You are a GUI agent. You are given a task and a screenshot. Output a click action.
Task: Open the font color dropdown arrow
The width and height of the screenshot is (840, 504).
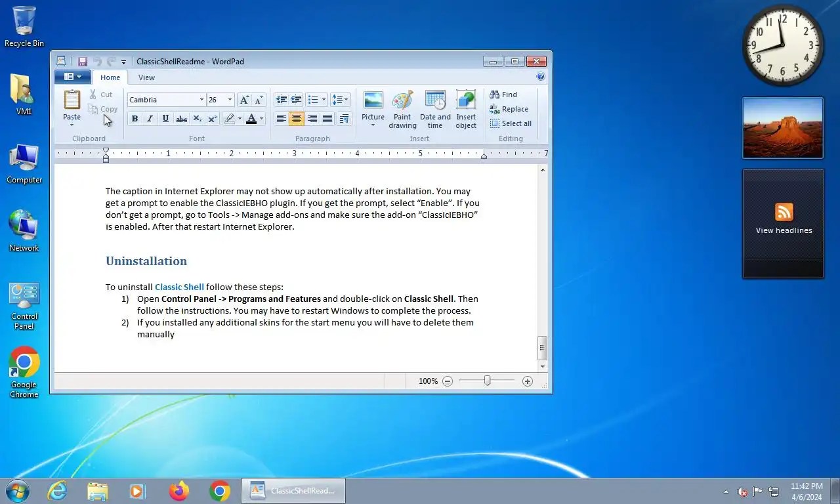pyautogui.click(x=261, y=119)
